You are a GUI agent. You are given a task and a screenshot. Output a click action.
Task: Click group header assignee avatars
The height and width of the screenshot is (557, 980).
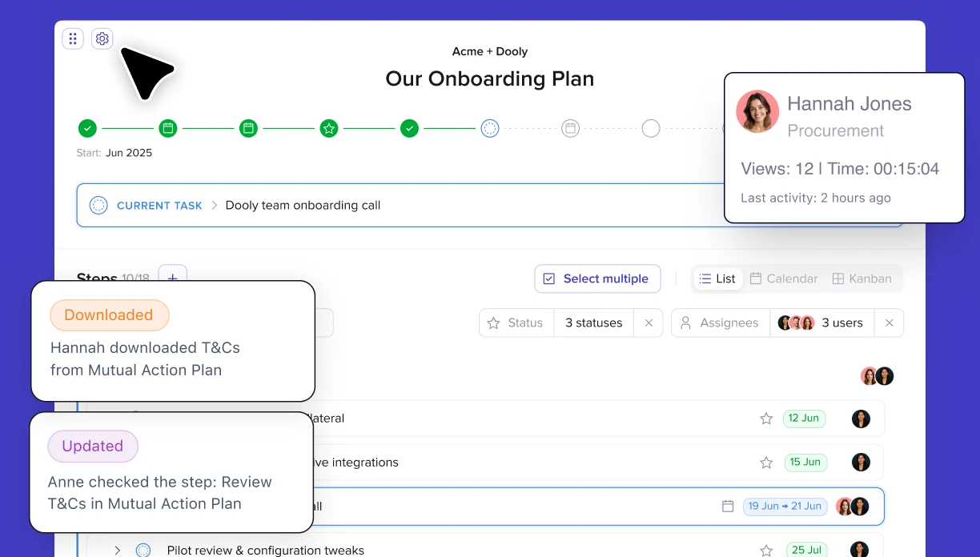tap(877, 376)
